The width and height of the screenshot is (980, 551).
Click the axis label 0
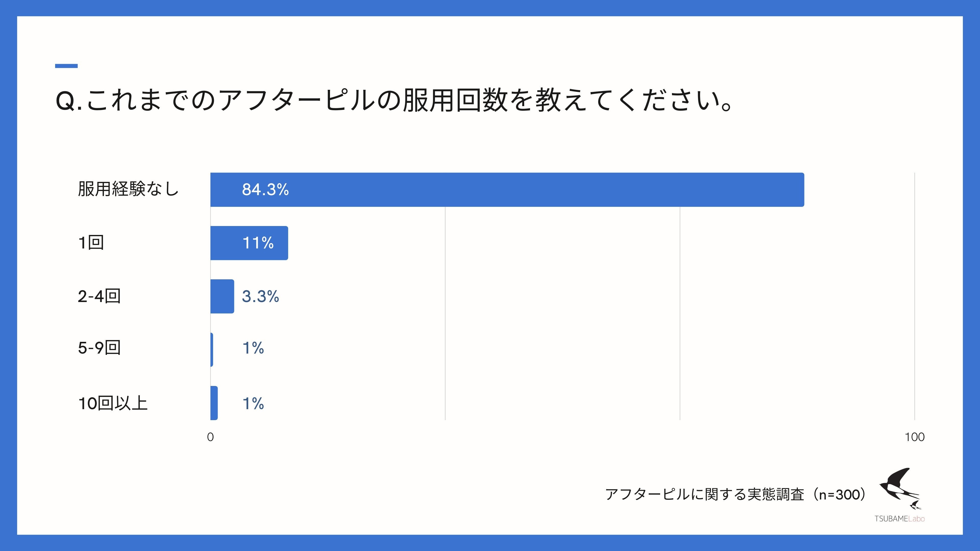click(x=210, y=437)
